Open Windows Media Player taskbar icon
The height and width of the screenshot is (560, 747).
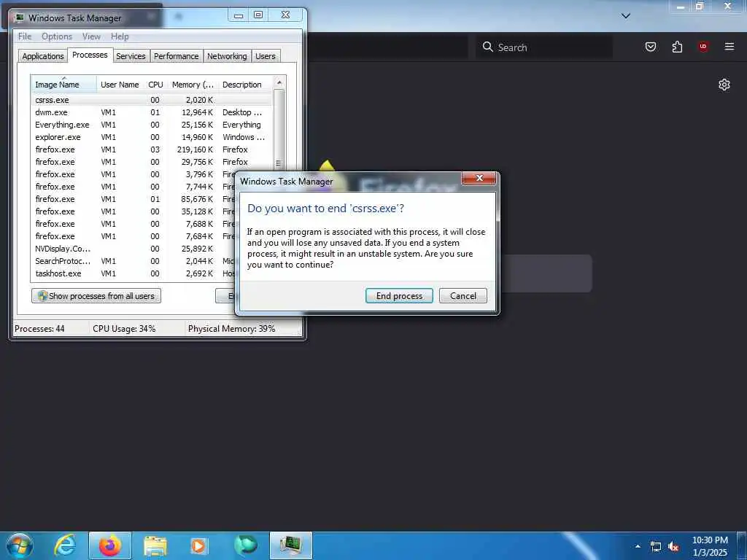point(198,545)
